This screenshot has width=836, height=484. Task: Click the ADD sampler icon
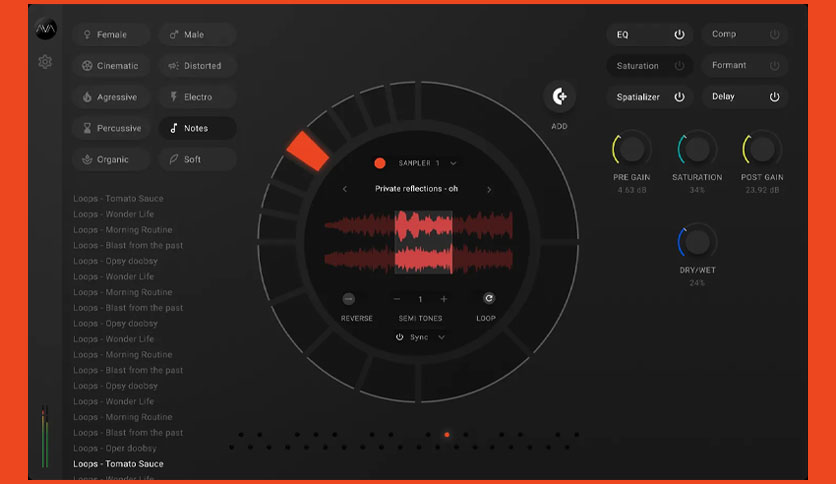tap(559, 96)
